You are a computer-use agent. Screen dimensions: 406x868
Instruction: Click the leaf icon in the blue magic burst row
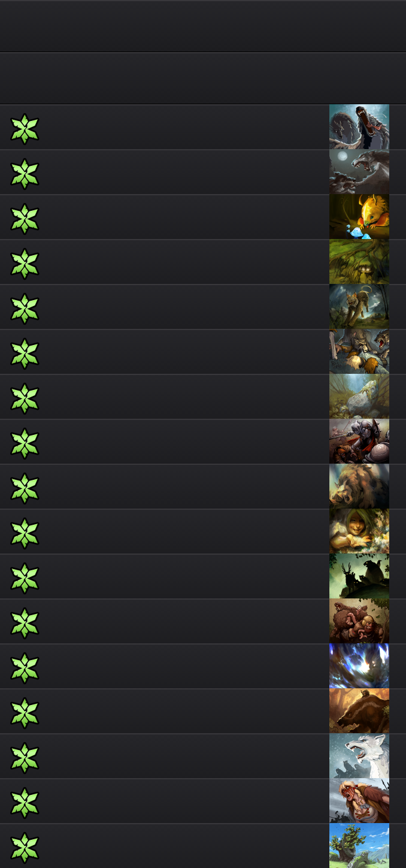[x=25, y=668]
